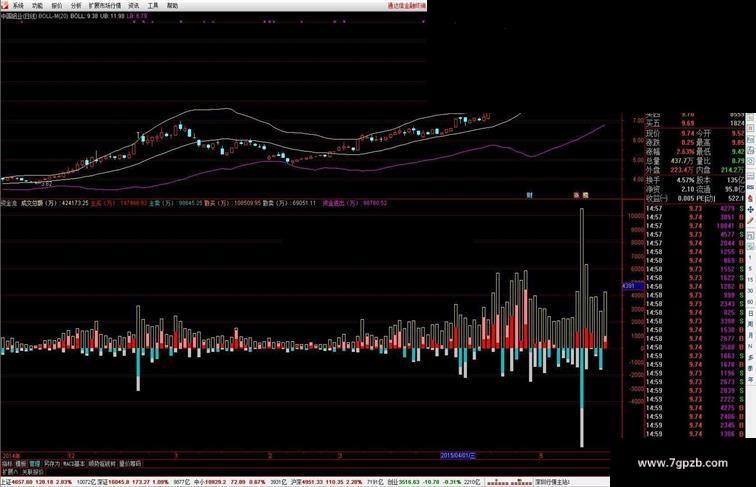This screenshot has height=487, width=756.
Task: Click the 现价 9.74 quote row
Action: [671, 133]
